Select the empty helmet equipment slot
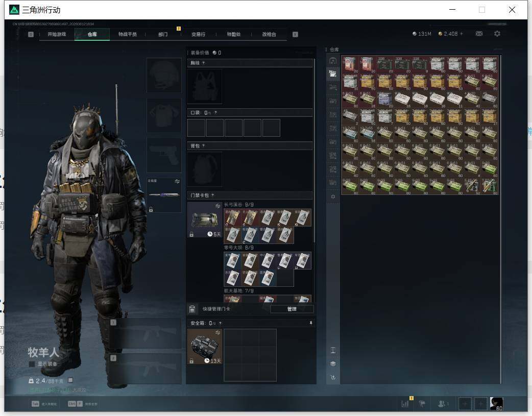Screen dimensions: 532x416 point(164,75)
